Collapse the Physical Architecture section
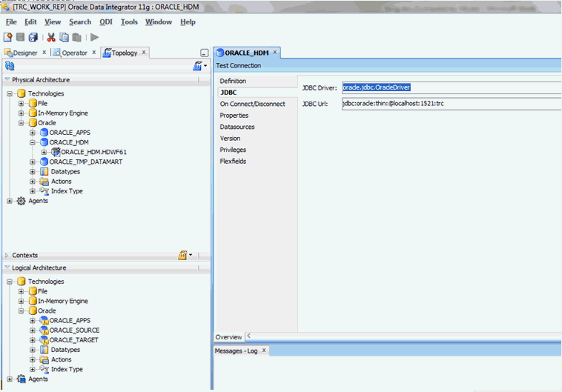The width and height of the screenshot is (562, 392). pyautogui.click(x=7, y=79)
